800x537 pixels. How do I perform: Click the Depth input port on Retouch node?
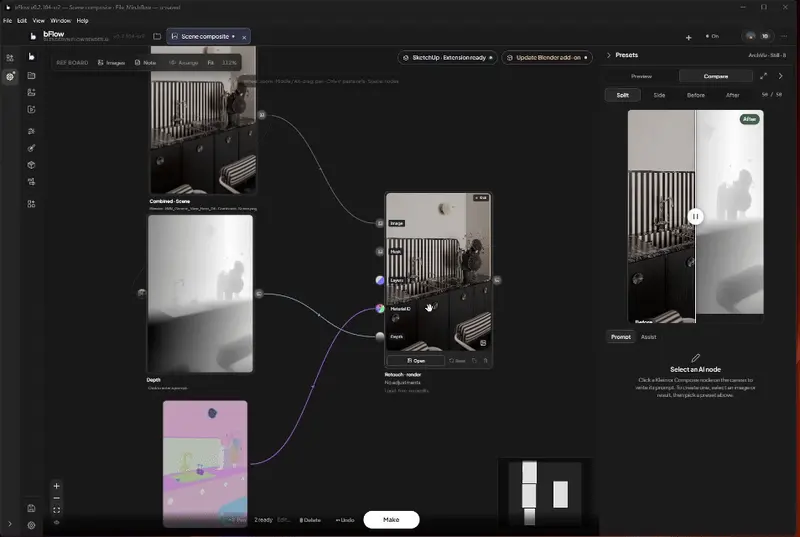[380, 337]
